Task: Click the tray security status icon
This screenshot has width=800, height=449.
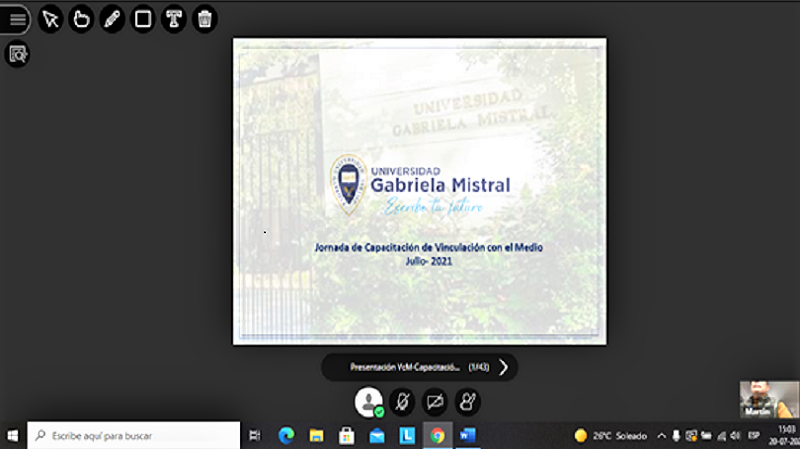Action: tap(691, 436)
